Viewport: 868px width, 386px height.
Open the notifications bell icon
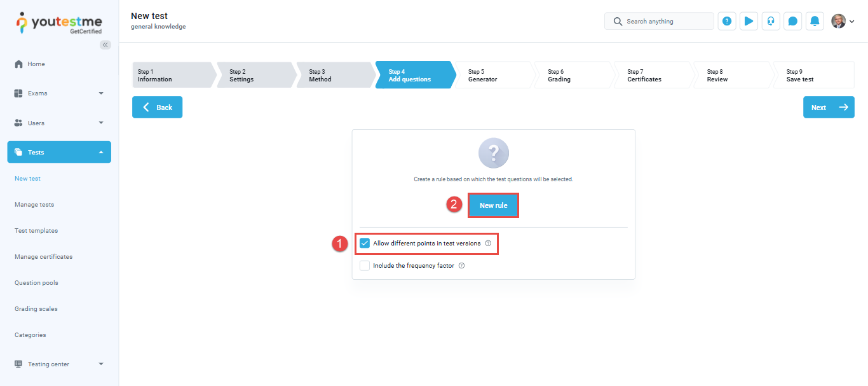point(815,21)
